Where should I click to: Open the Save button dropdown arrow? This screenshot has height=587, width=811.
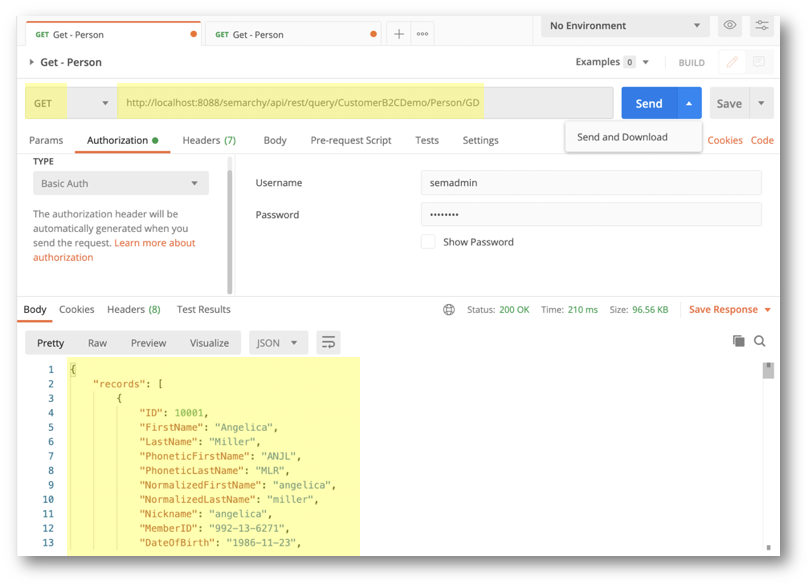click(761, 103)
